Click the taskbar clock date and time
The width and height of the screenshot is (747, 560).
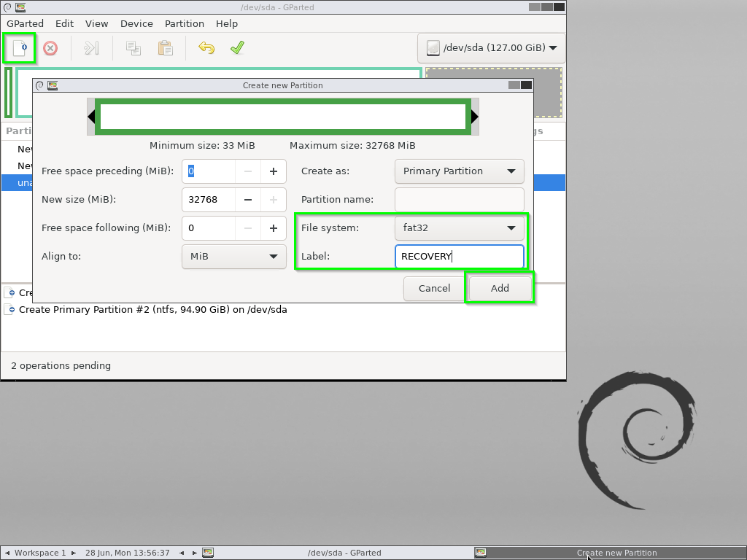127,553
